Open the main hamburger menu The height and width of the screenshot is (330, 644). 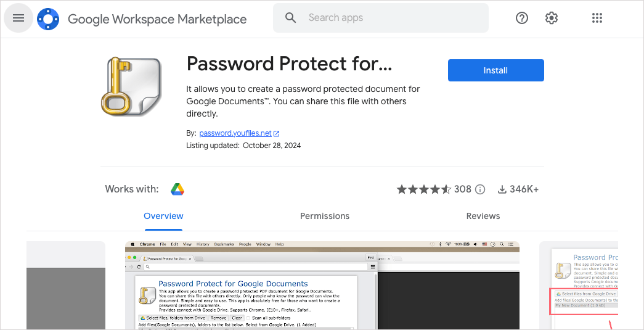click(x=18, y=18)
